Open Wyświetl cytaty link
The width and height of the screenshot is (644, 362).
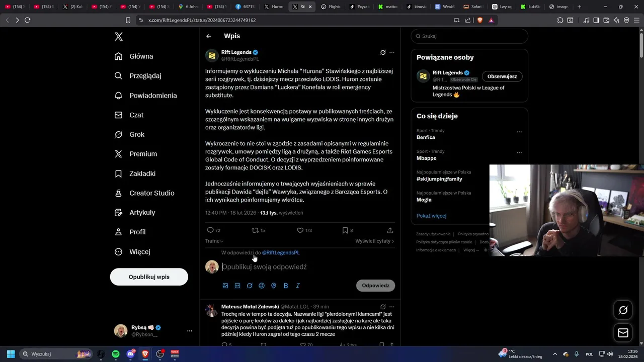374,241
